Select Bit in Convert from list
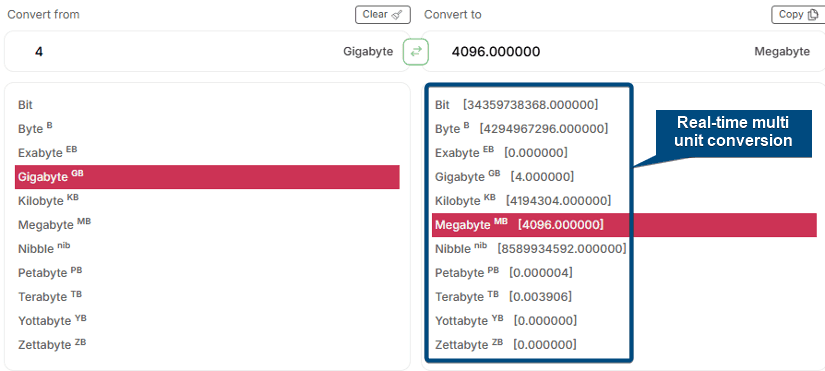 (x=207, y=105)
